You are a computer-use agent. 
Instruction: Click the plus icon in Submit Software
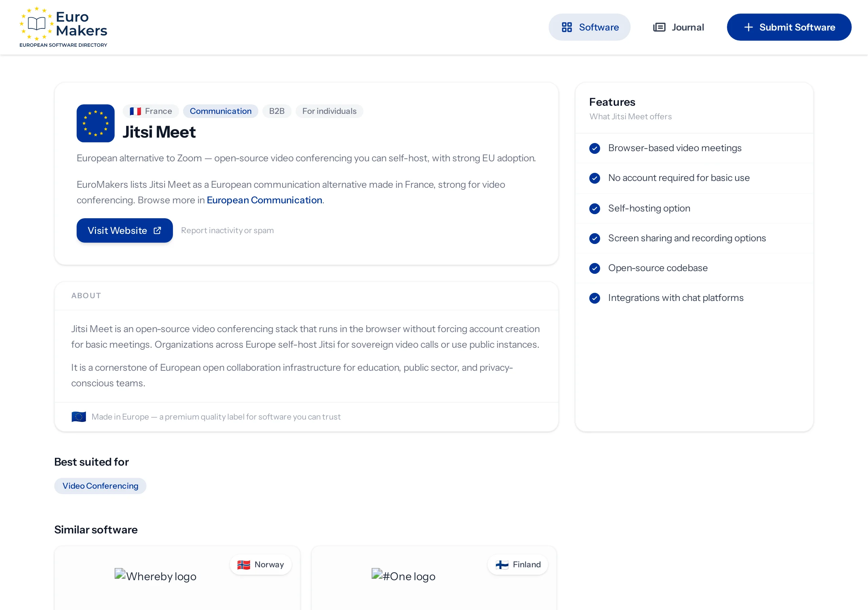click(x=748, y=27)
